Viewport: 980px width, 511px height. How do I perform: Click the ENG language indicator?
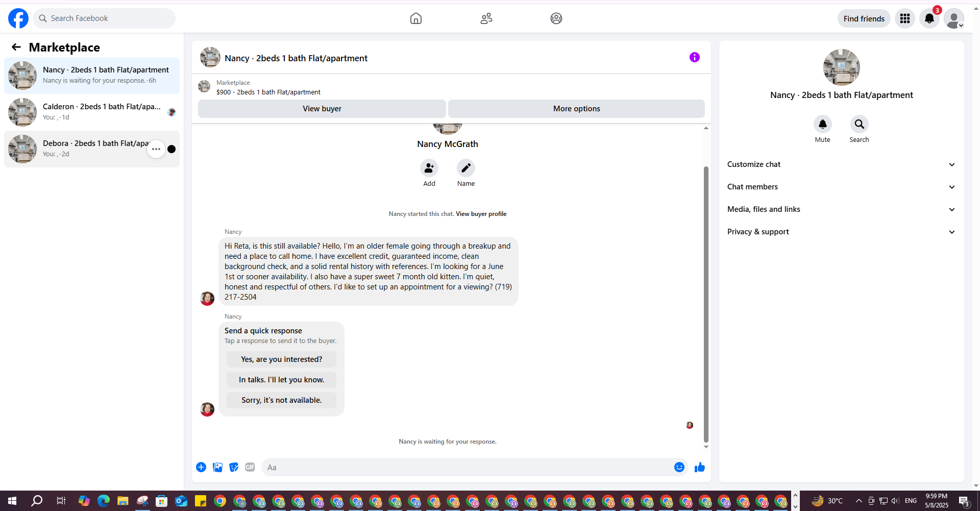tap(911, 501)
